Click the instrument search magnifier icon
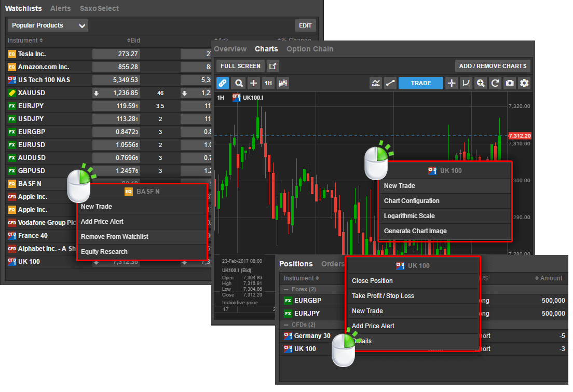 (x=238, y=83)
